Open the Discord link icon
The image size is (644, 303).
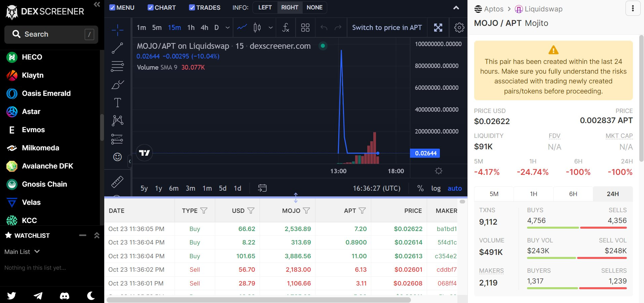(x=65, y=296)
